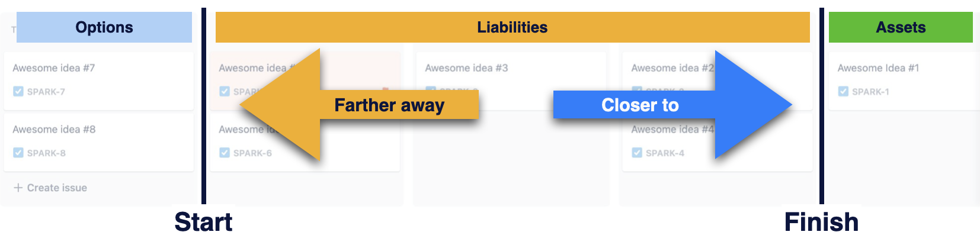Open the SPARK-1 issue key link

[870, 92]
